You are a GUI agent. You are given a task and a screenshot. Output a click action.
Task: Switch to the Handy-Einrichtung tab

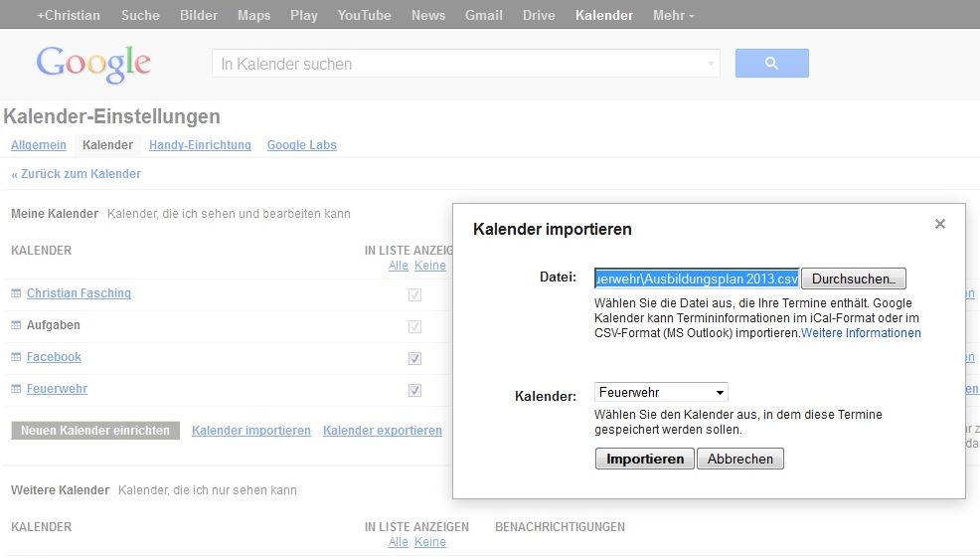200,145
